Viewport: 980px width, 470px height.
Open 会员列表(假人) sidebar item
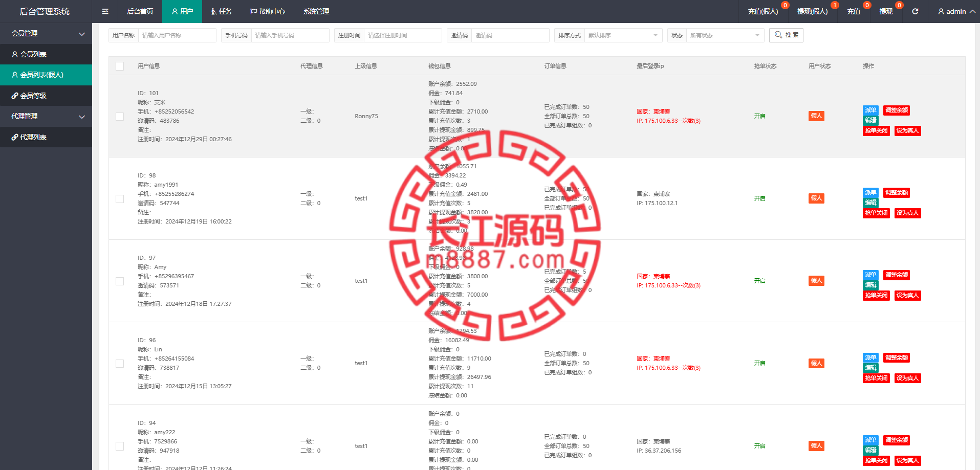coord(46,75)
